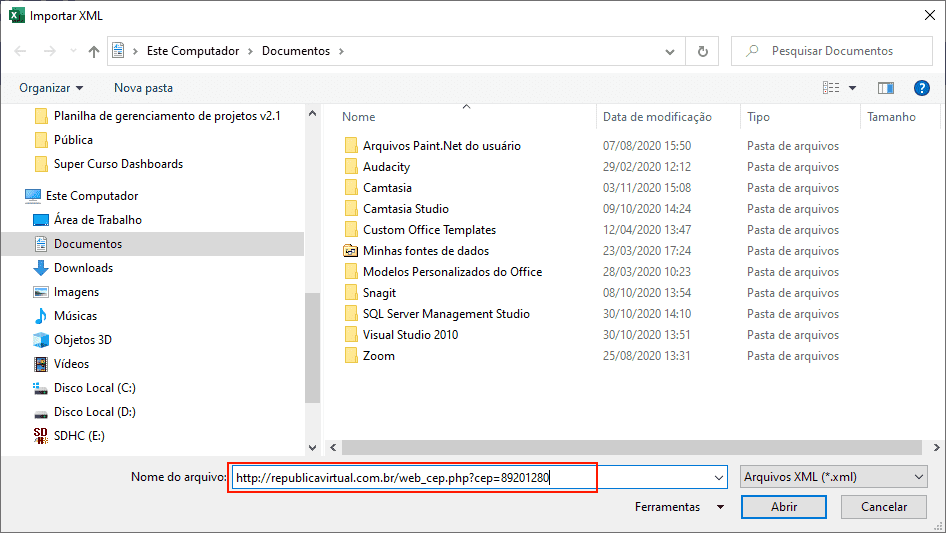The width and height of the screenshot is (946, 533).
Task: Click the navigation pane down scroll arrow
Action: 313,448
